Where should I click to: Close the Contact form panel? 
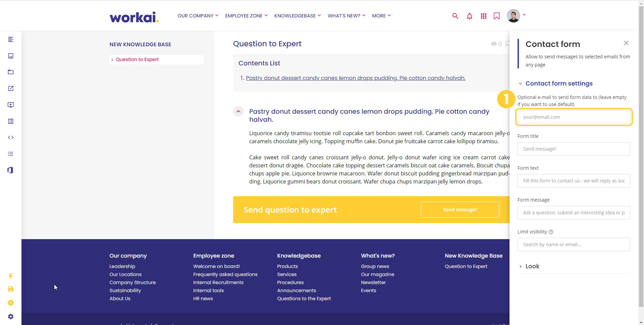626,43
